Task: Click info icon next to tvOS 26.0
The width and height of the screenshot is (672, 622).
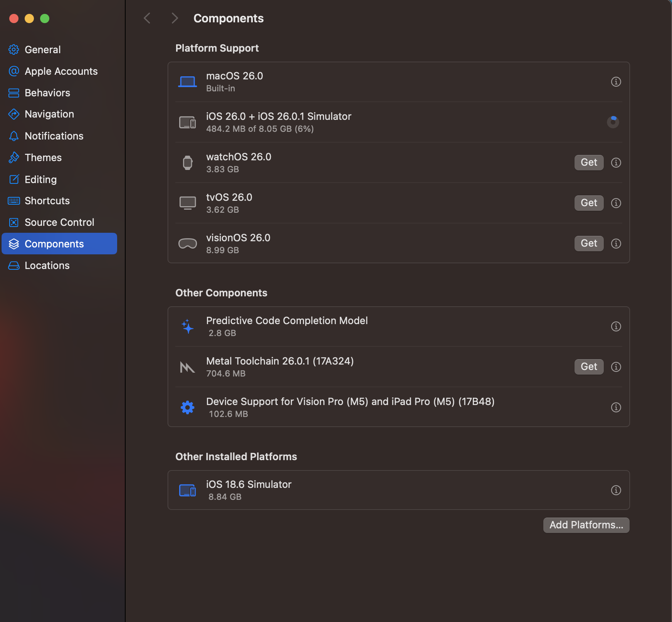Action: coord(616,203)
